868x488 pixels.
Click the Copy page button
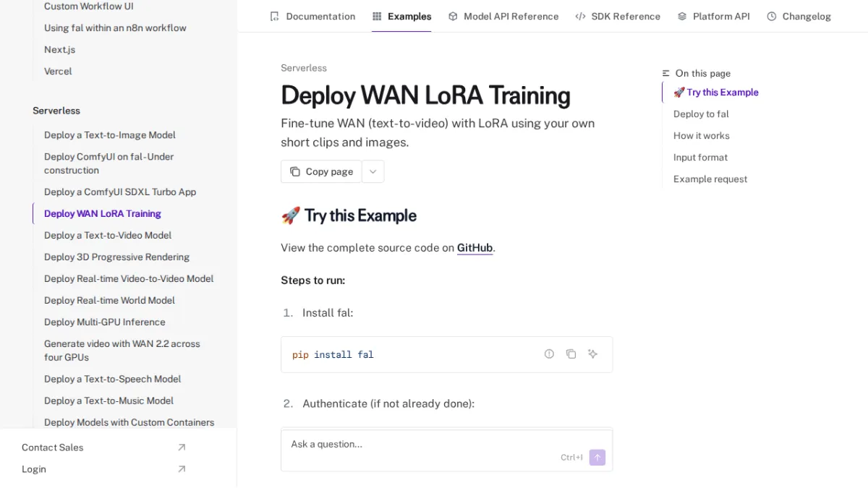pos(321,171)
